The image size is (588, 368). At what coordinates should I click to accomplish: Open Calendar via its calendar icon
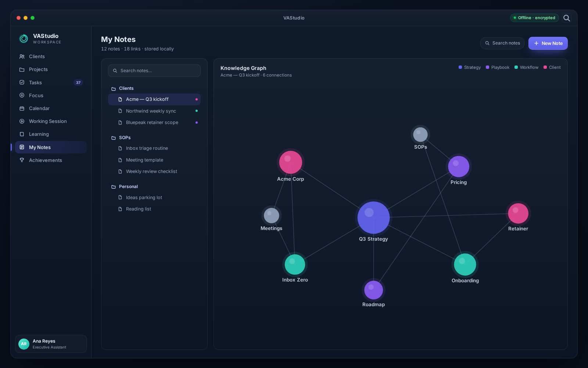pyautogui.click(x=22, y=108)
